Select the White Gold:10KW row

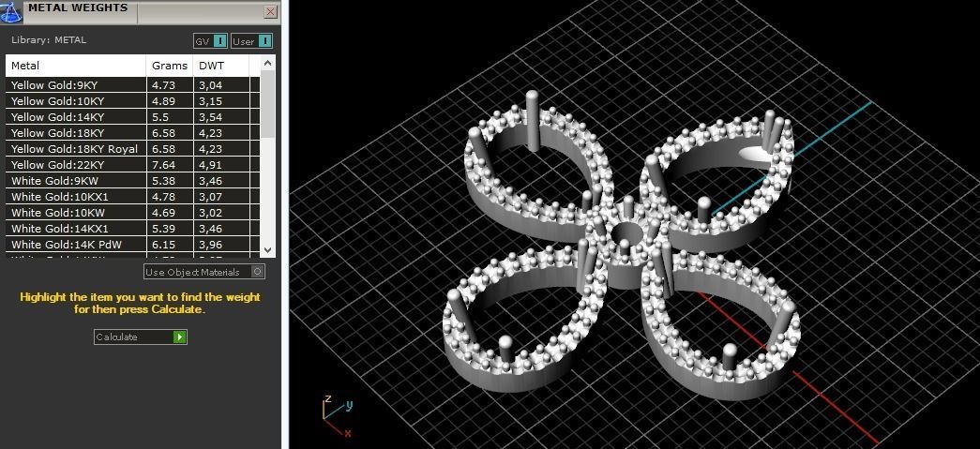(x=132, y=213)
